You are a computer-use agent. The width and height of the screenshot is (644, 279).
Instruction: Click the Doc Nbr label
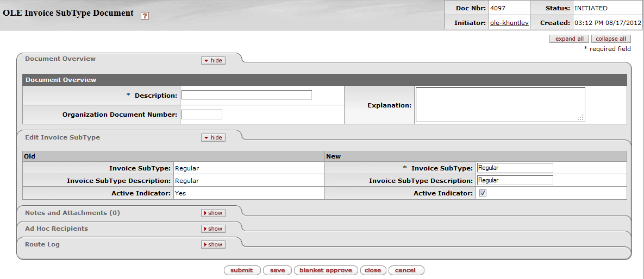471,8
